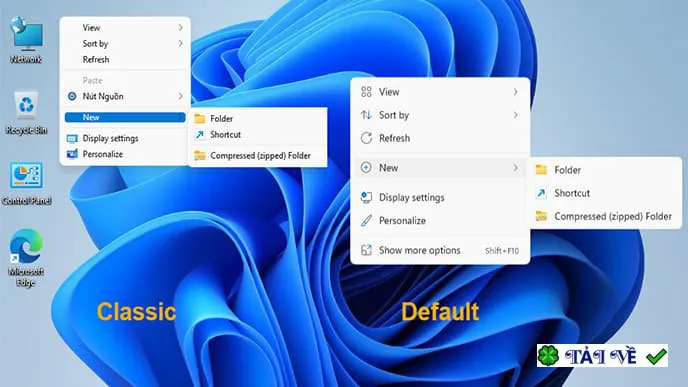Expand Nút Nguồn submenu arrow
Screen dimensions: 688x387
pyautogui.click(x=180, y=96)
